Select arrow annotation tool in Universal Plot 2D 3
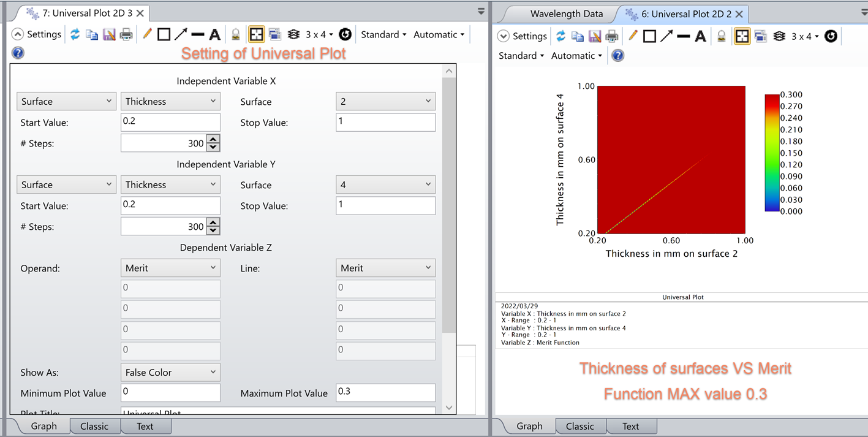The width and height of the screenshot is (868, 437). (181, 34)
